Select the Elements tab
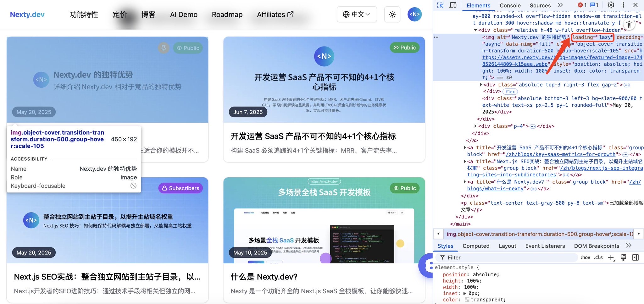 click(478, 5)
